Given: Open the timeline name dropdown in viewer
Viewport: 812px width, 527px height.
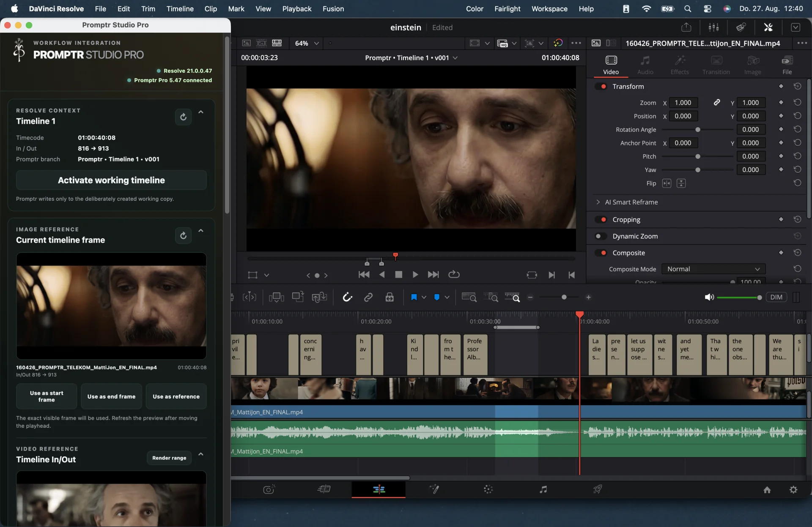Looking at the screenshot, I should [455, 58].
